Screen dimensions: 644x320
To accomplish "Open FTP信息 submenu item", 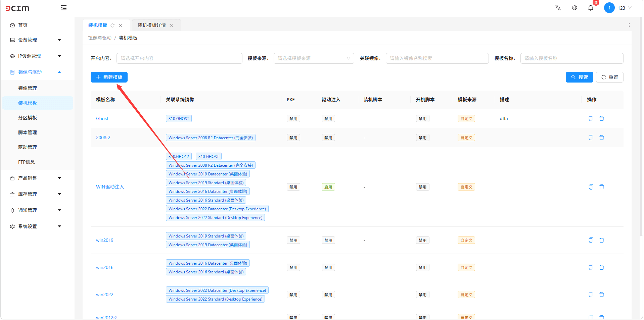I will 37,162.
